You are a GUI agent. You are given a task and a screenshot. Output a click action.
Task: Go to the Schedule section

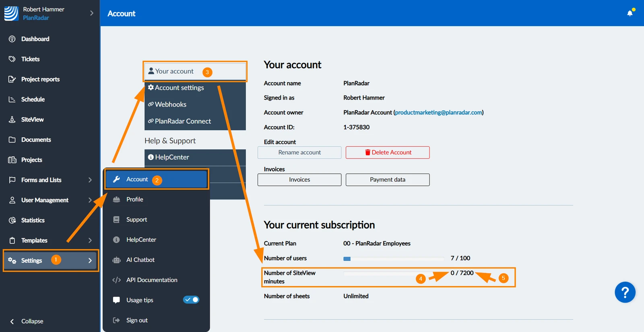(33, 100)
